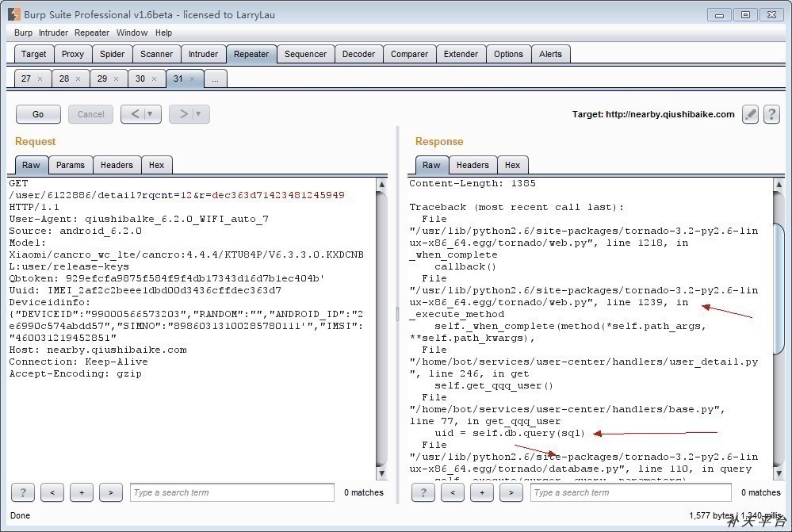The height and width of the screenshot is (532, 792).
Task: Close Repeater tab 30
Action: [154, 78]
